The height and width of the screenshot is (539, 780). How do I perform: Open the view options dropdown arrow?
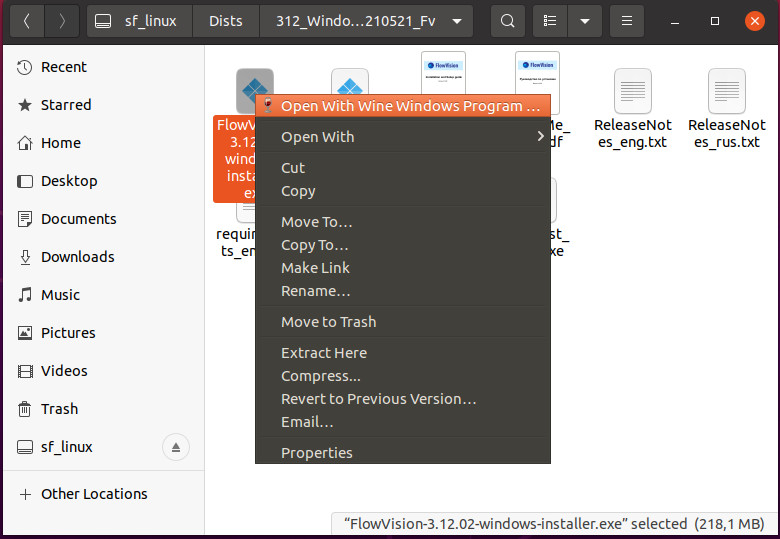click(585, 21)
